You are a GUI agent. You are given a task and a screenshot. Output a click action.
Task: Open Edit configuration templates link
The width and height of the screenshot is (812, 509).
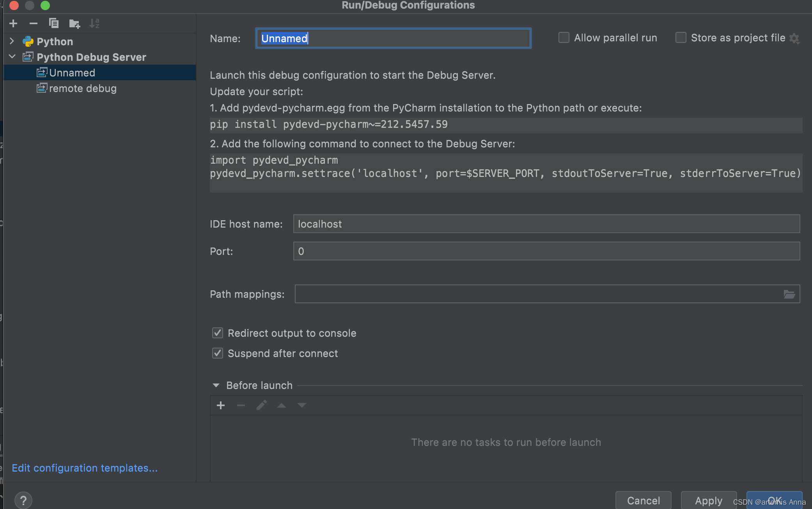point(85,468)
